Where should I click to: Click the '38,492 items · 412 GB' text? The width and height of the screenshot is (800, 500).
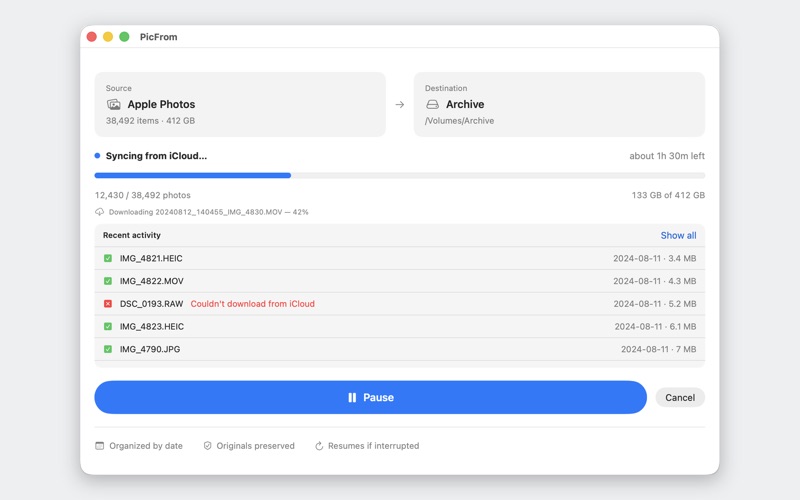[x=150, y=121]
